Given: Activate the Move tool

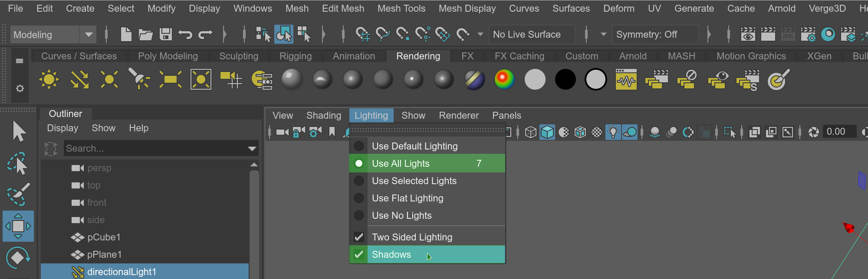Looking at the screenshot, I should pyautogui.click(x=18, y=226).
